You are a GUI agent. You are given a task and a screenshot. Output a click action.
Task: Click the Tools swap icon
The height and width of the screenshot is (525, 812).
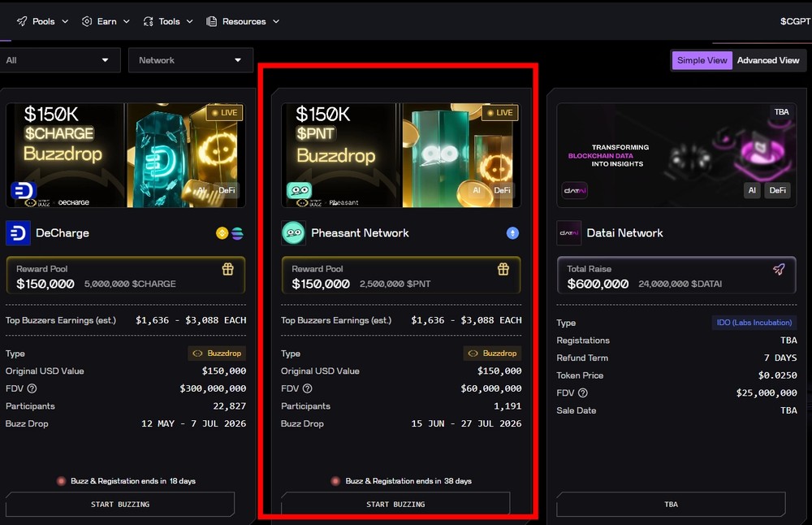tap(148, 21)
